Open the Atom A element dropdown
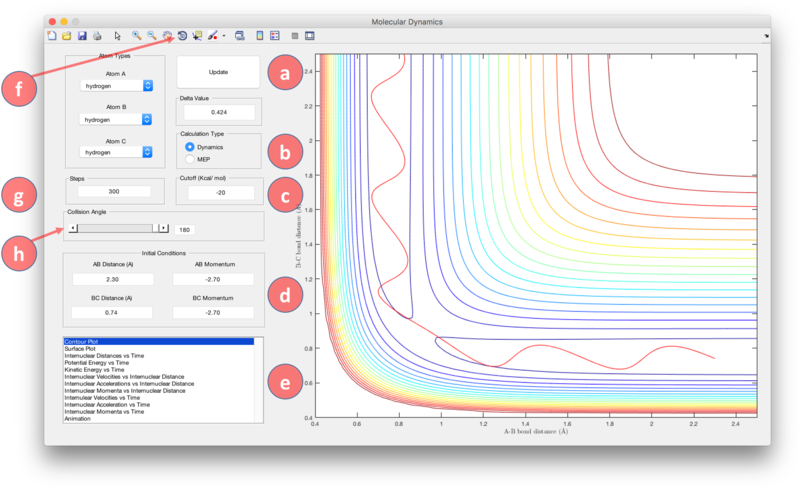This screenshot has height=490, width=800. point(115,86)
